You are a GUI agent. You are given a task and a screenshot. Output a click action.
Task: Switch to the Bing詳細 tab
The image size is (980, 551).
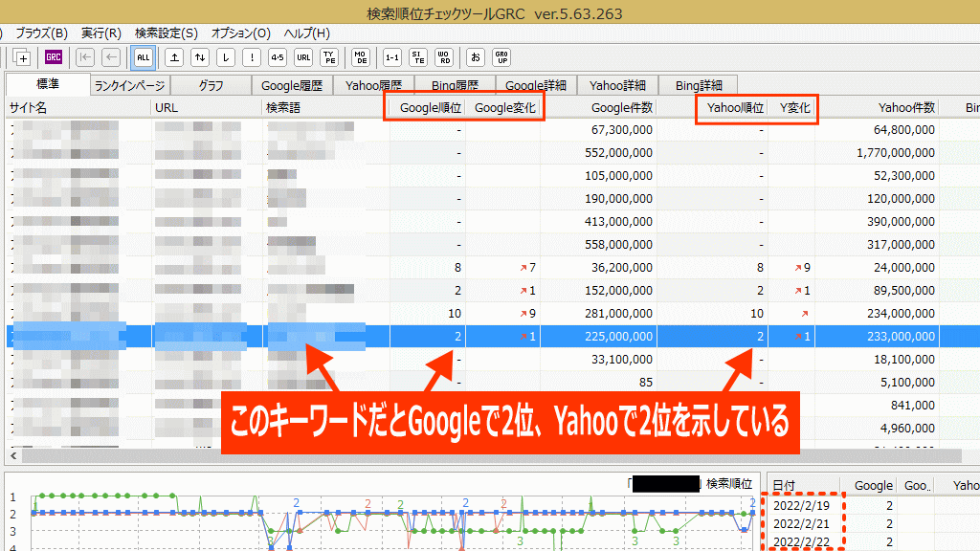698,85
